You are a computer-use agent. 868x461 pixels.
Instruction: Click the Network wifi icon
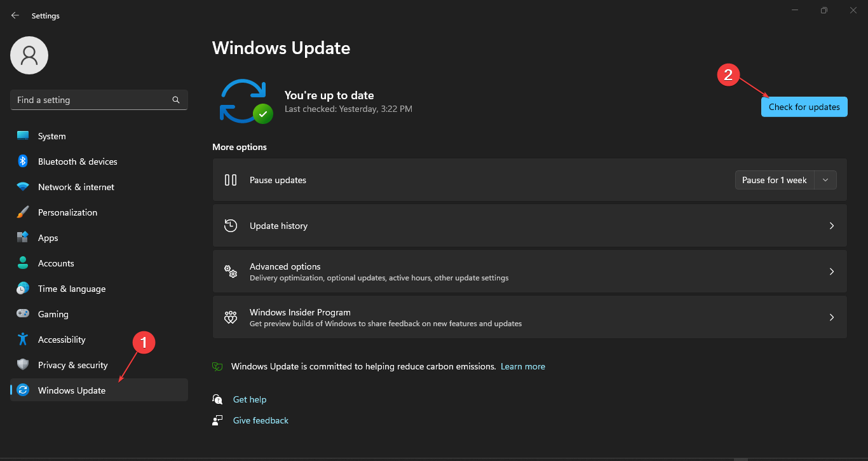point(23,187)
